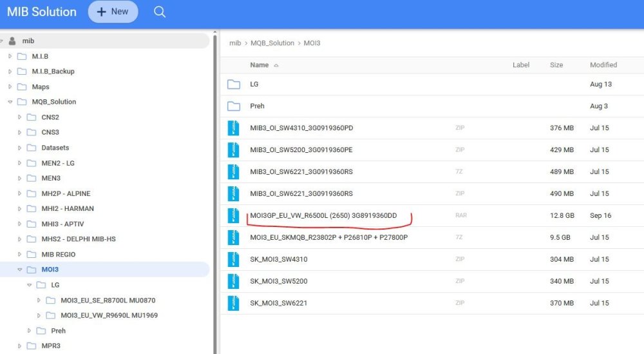This screenshot has height=354, width=644.
Task: Click the New button
Action: coord(113,12)
